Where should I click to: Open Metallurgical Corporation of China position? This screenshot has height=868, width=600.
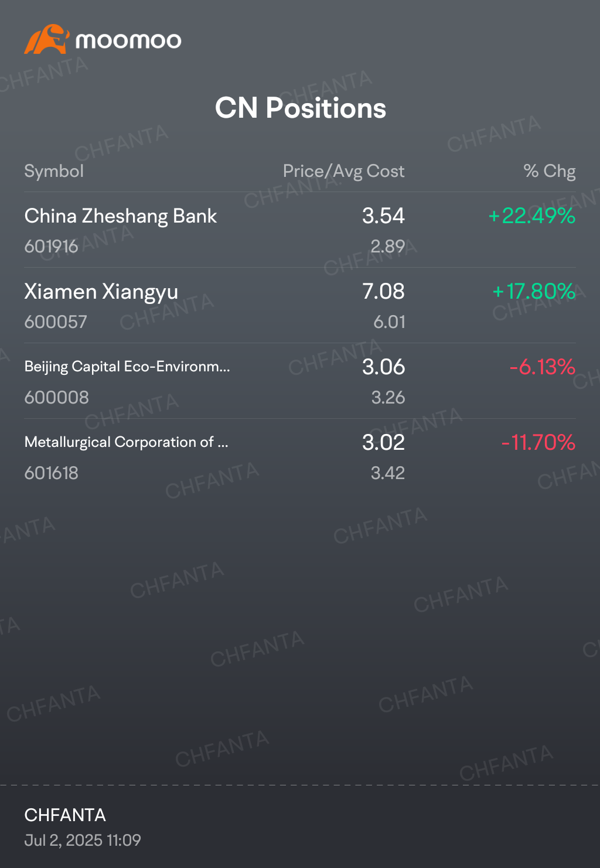click(x=300, y=456)
